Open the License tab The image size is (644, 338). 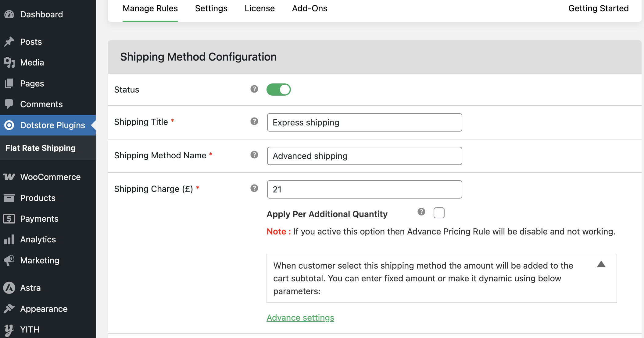[x=259, y=9]
